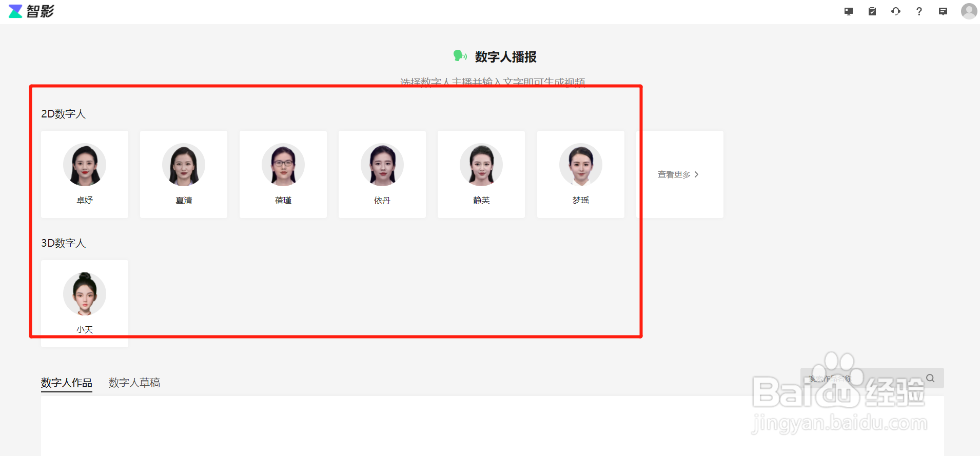Open the clipboard task-list icon

pyautogui.click(x=872, y=11)
